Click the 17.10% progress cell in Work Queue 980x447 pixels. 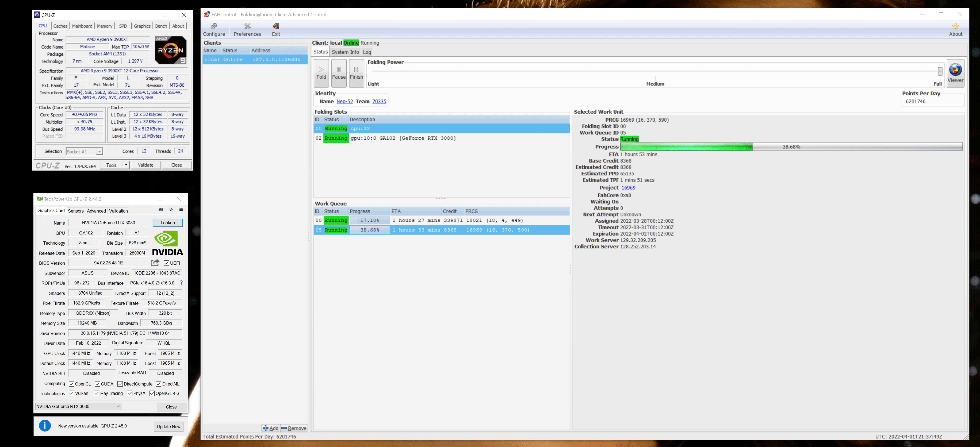click(369, 221)
